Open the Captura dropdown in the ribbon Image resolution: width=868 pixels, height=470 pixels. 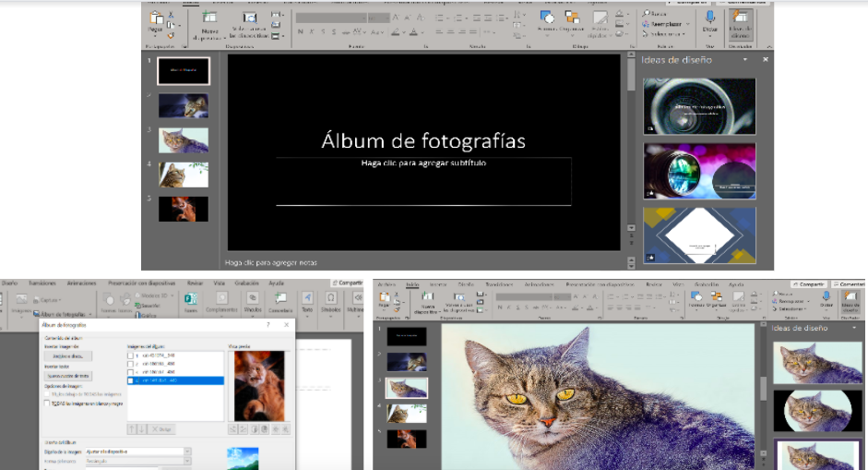click(x=59, y=300)
